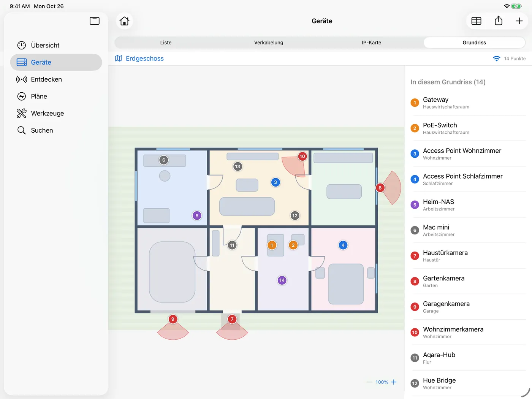Open the table view icon
Viewport: 532px width, 399px height.
pos(476,21)
